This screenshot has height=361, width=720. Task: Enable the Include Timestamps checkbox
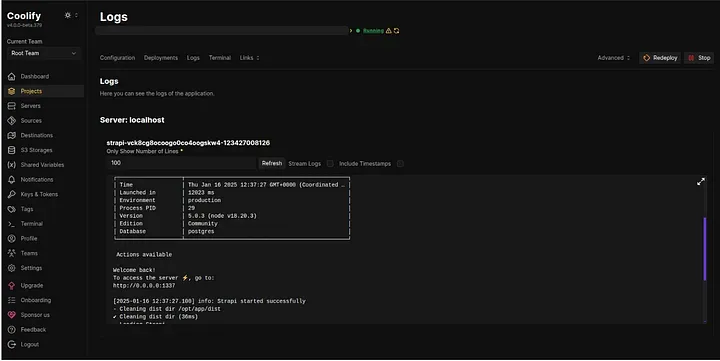tap(400, 164)
